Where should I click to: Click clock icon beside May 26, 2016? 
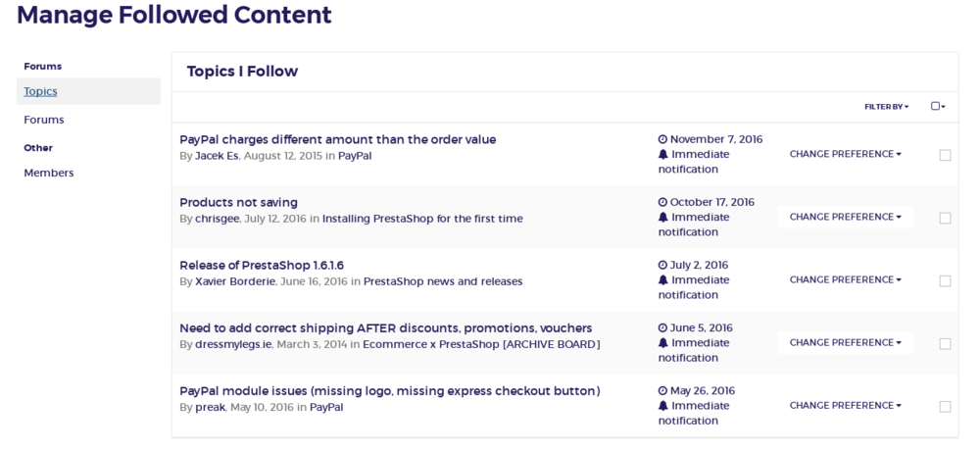pyautogui.click(x=662, y=390)
